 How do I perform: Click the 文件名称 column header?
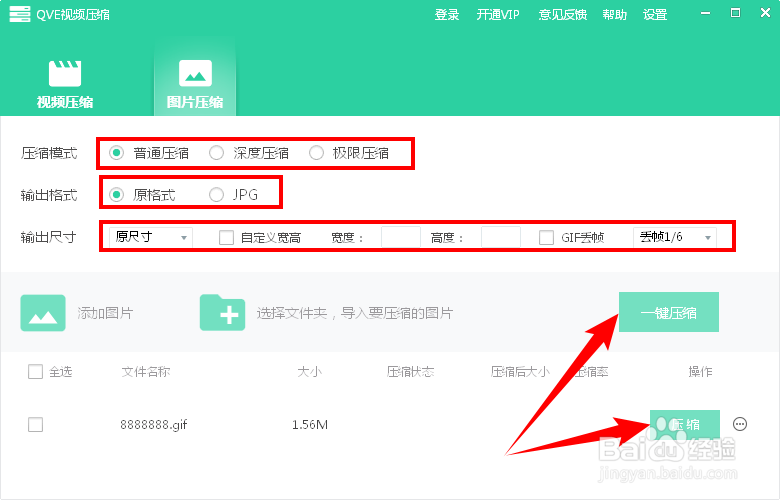[x=146, y=372]
